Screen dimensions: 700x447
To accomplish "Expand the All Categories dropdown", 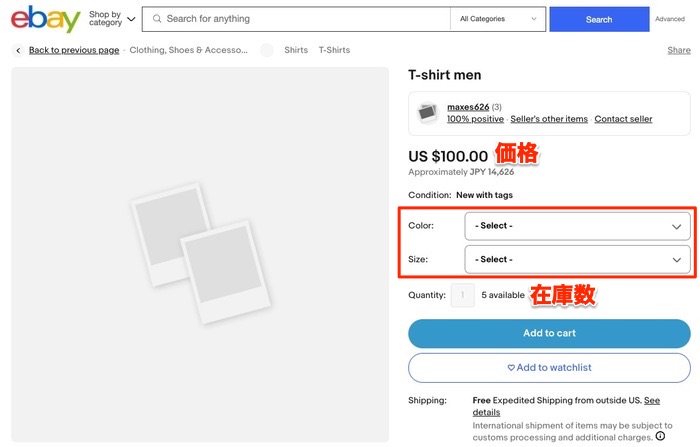I will (499, 19).
